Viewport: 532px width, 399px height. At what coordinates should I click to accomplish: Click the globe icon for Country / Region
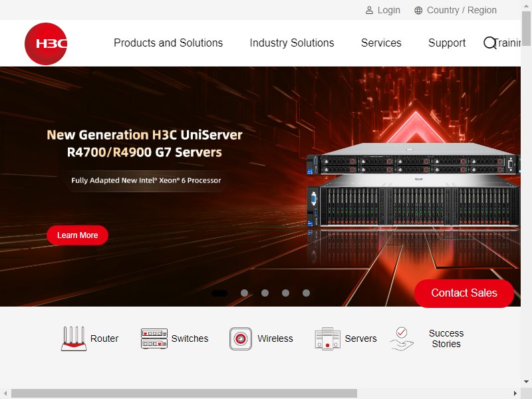(x=418, y=11)
